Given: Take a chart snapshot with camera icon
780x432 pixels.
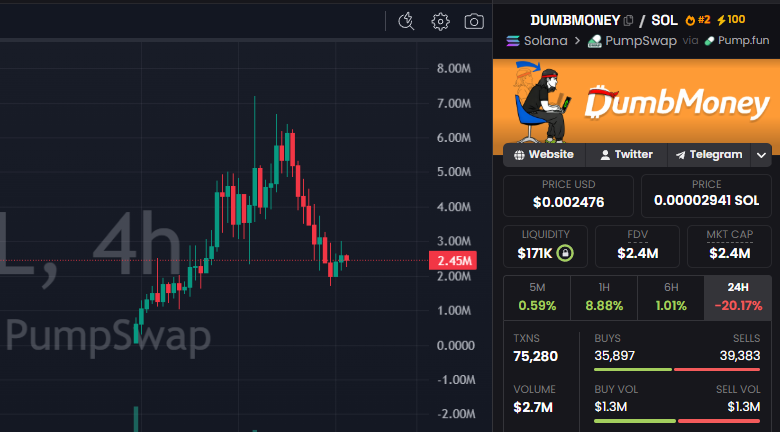Looking at the screenshot, I should click(x=474, y=21).
